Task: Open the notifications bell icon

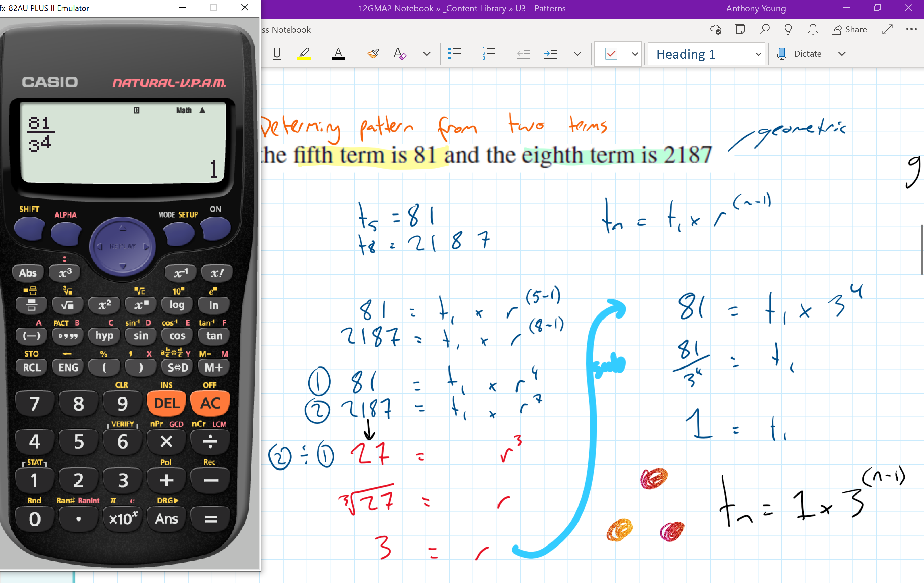Action: (813, 29)
